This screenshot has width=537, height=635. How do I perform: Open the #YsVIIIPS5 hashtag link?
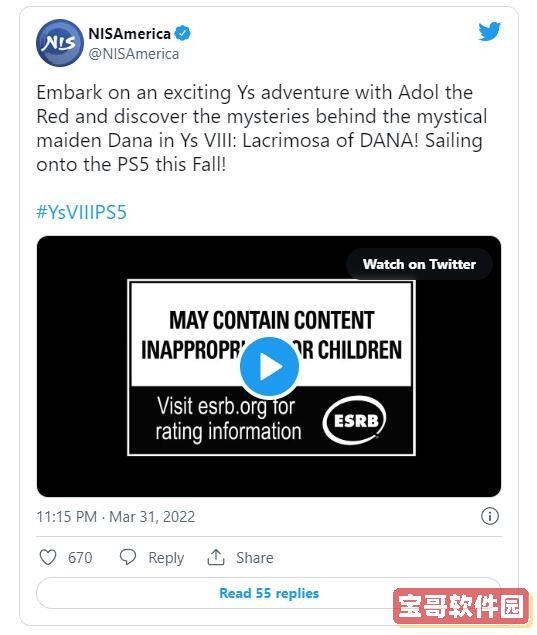click(x=81, y=212)
